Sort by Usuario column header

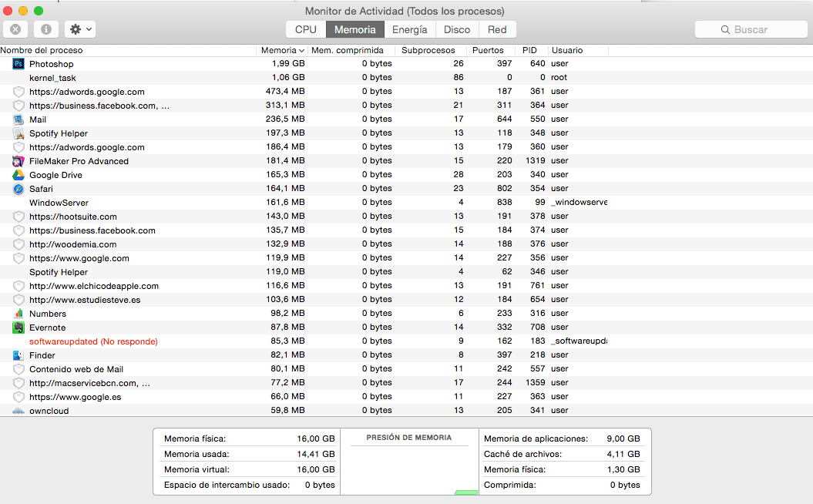(x=578, y=50)
